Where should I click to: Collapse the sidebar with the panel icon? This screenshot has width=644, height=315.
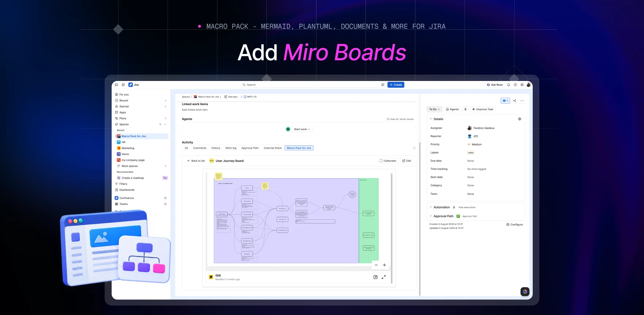[x=117, y=85]
